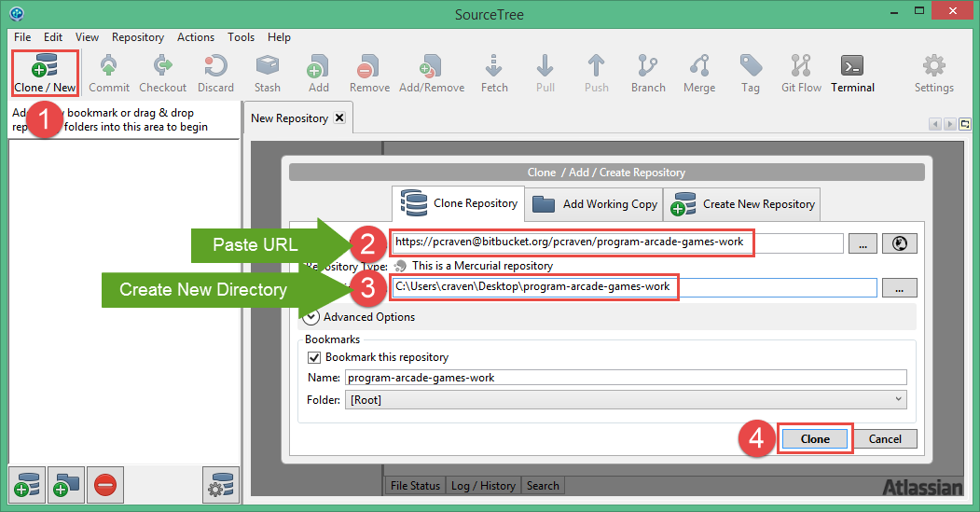Screen dimensions: 980x512
Task: Open the Edit menu
Action: click(53, 37)
